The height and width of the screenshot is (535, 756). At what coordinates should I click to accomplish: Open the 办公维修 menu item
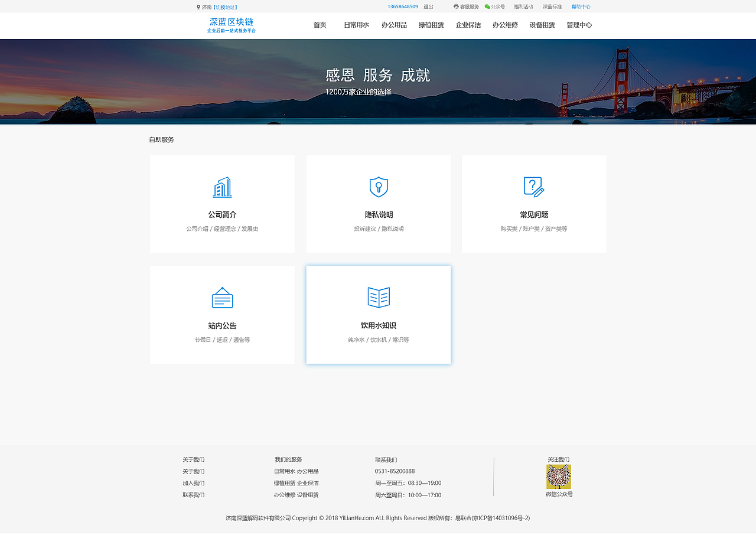(505, 25)
